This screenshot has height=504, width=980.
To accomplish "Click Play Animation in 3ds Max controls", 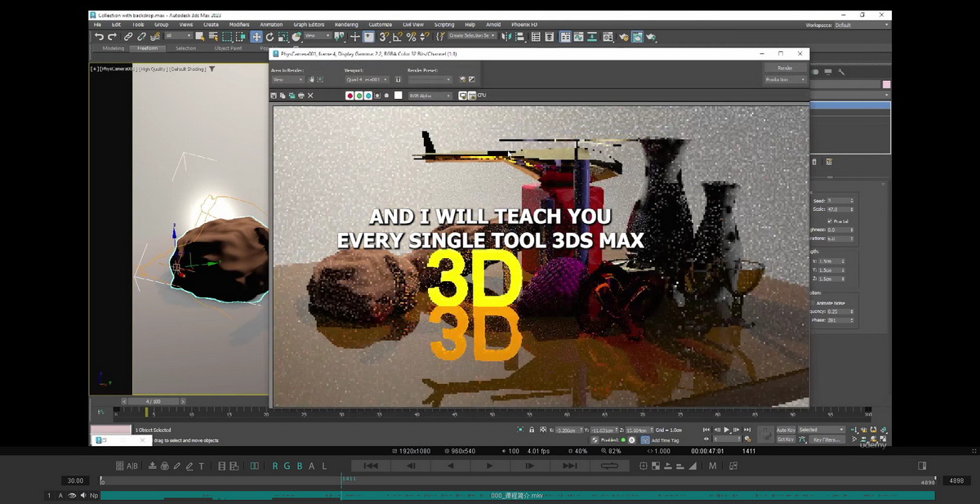I will coord(726,430).
